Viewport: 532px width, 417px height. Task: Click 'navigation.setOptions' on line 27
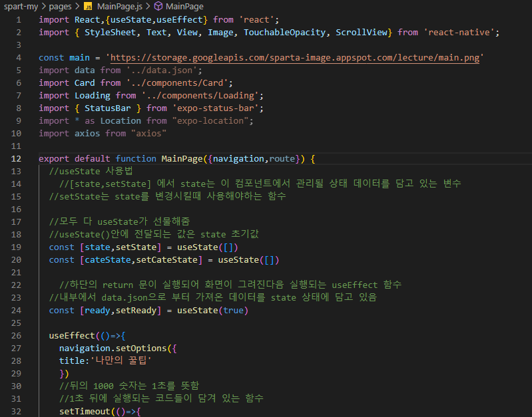coord(113,348)
